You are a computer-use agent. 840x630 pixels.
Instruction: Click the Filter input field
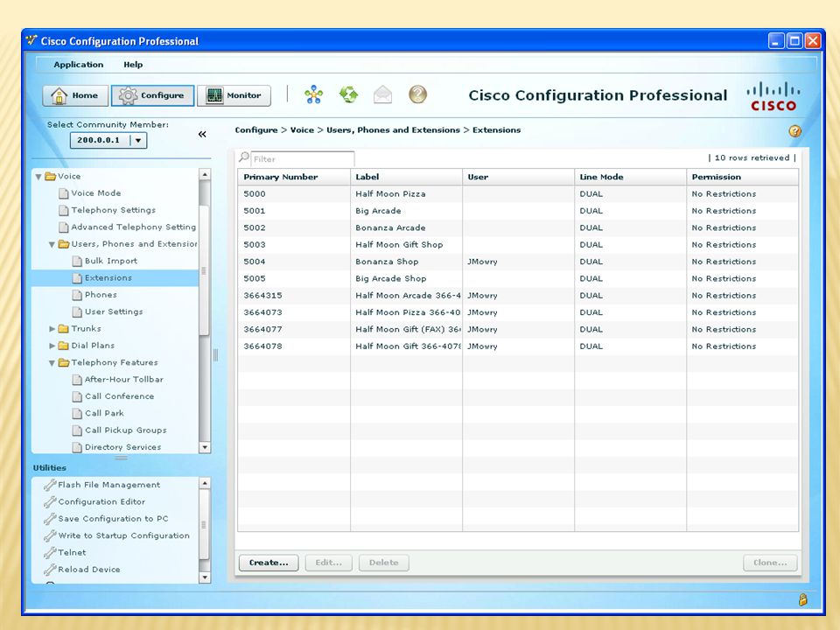[303, 159]
